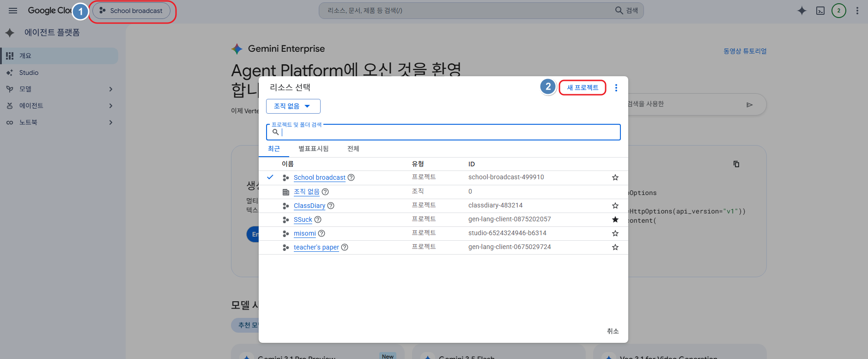The height and width of the screenshot is (359, 868).
Task: Star the misomi project
Action: tap(615, 233)
